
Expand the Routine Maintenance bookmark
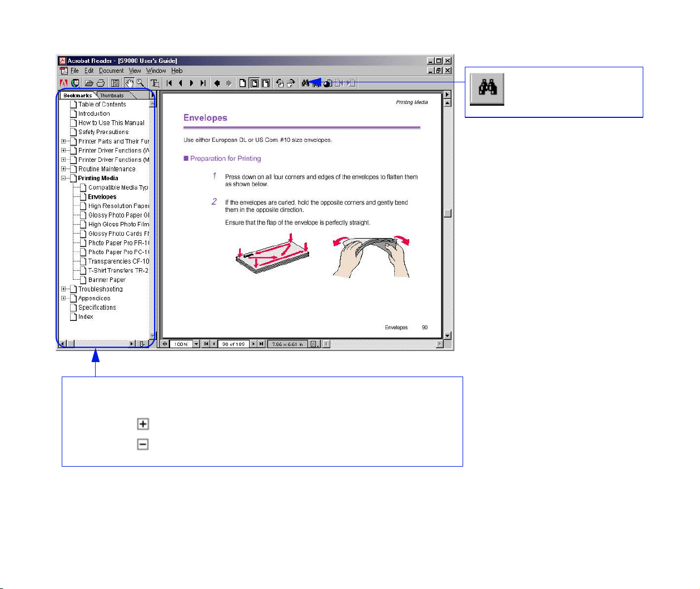(x=63, y=169)
